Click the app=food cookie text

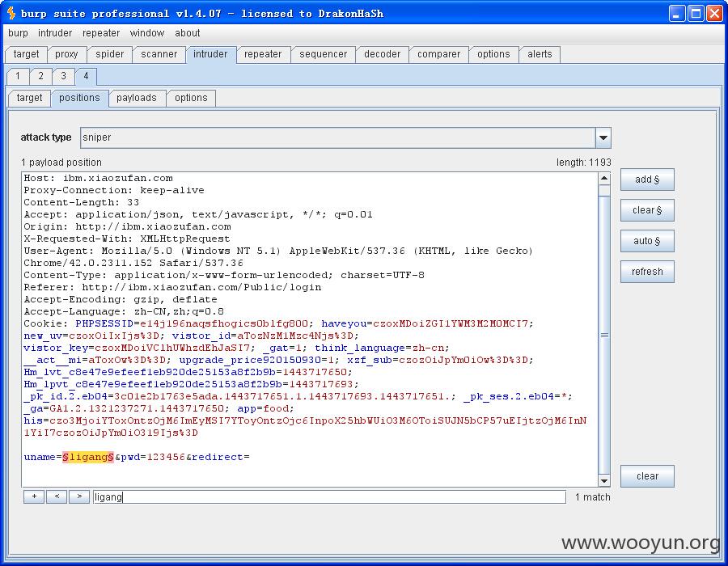[265, 408]
